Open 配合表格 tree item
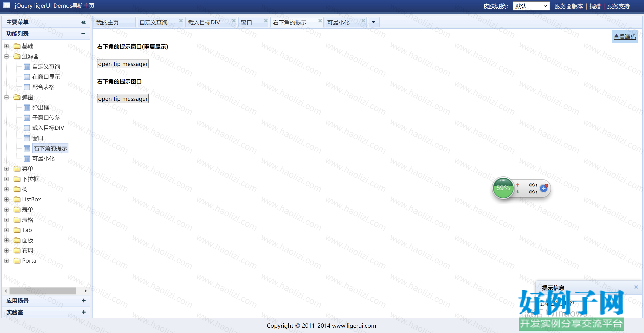 [x=43, y=87]
